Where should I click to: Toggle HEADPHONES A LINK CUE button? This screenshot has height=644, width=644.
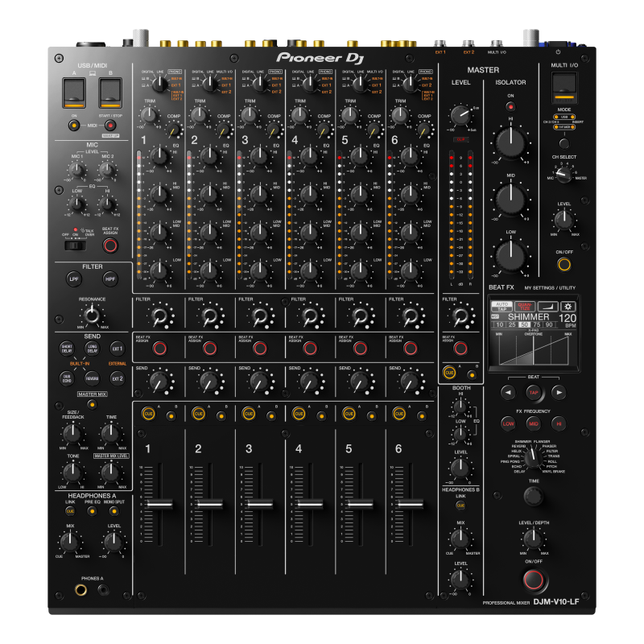click(70, 511)
